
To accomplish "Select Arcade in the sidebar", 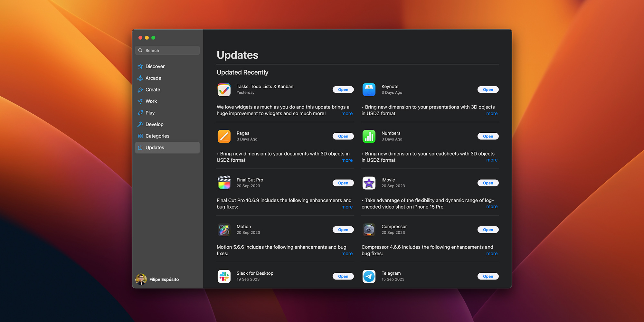I will [x=153, y=78].
